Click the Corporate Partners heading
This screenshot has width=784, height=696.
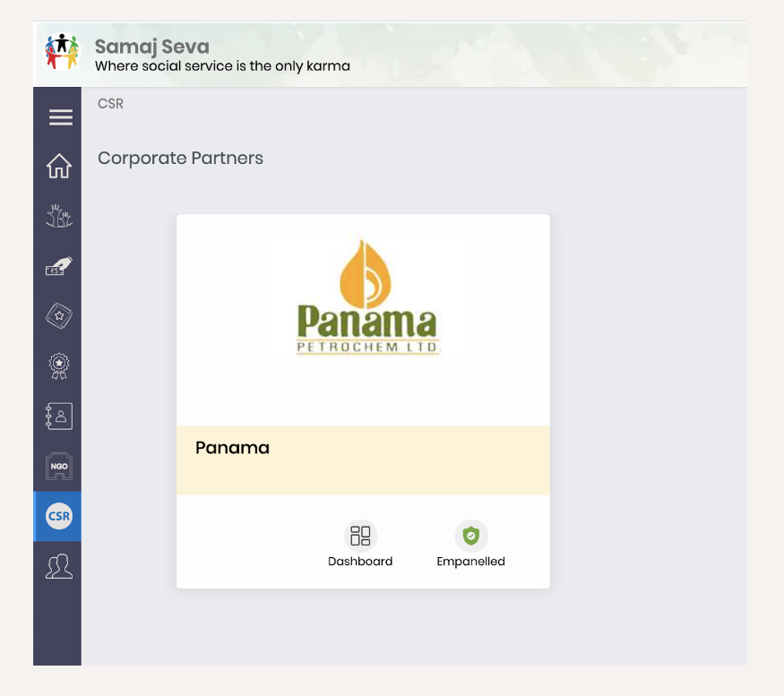pyautogui.click(x=180, y=158)
